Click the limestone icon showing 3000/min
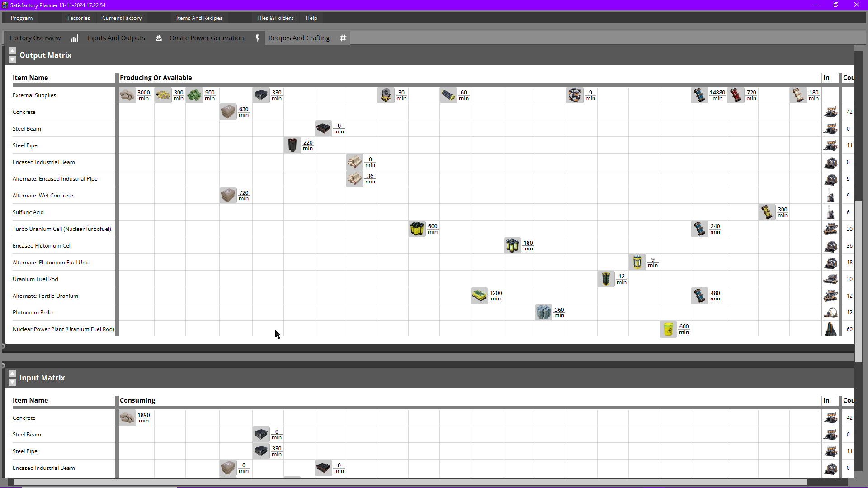The height and width of the screenshot is (488, 868). tap(127, 95)
